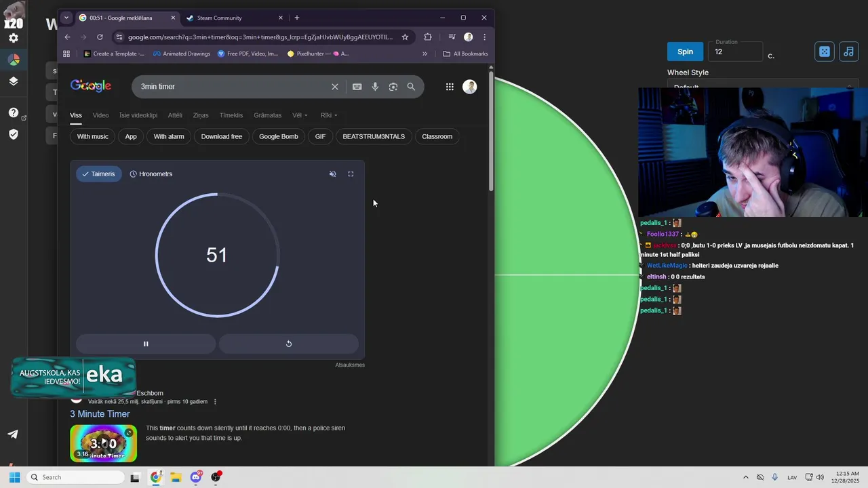Open the Vēl more dropdown
868x488 pixels.
click(x=300, y=115)
